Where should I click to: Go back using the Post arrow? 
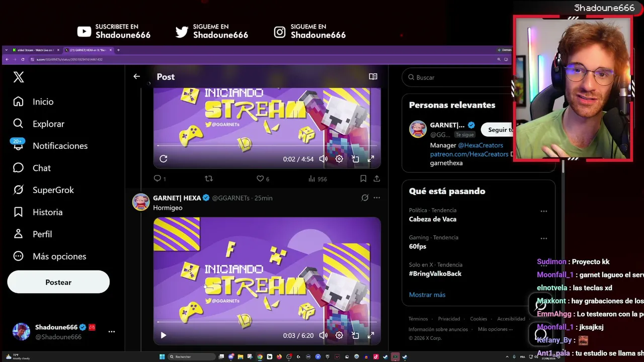136,76
